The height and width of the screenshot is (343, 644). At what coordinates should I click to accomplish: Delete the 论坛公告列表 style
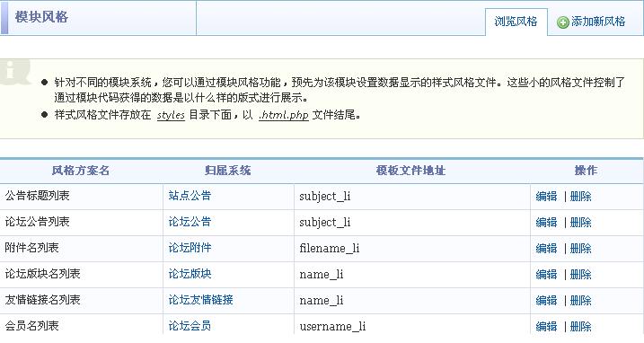click(581, 222)
